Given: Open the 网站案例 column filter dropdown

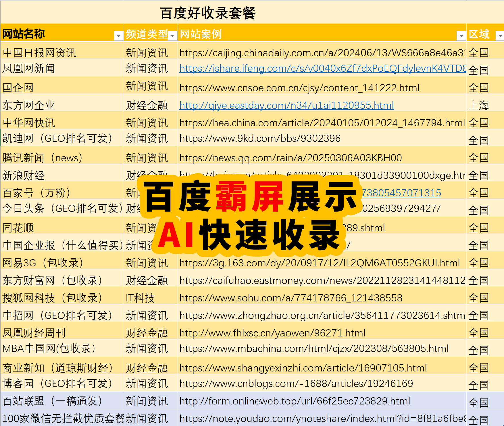Looking at the screenshot, I should coord(461,36).
